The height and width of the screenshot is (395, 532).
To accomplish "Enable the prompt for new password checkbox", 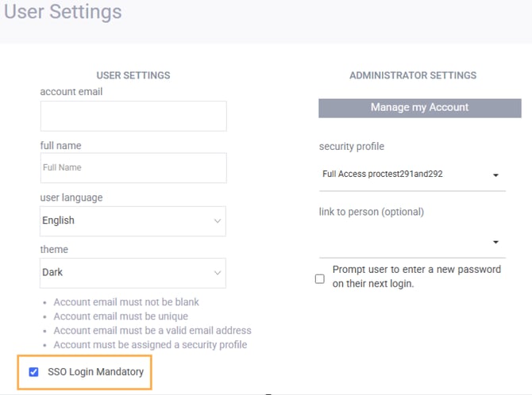I will click(320, 278).
